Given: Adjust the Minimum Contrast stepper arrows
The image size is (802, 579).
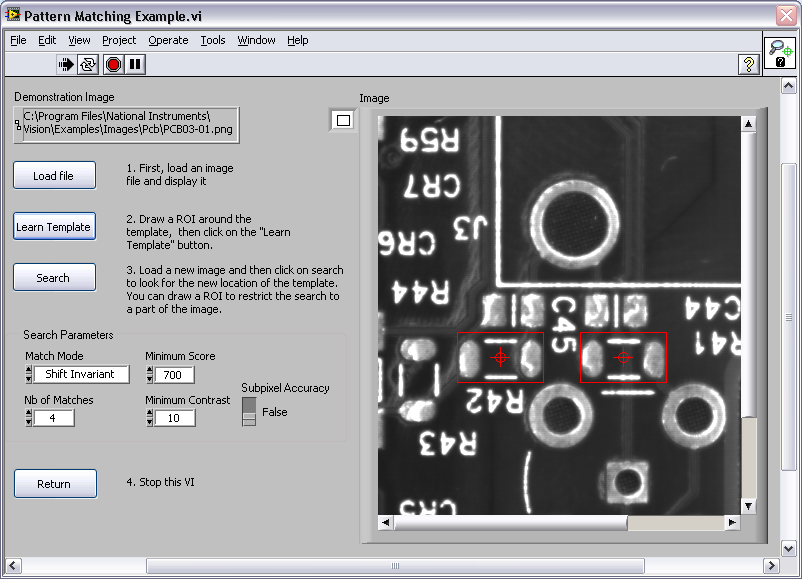Looking at the screenshot, I should click(150, 418).
